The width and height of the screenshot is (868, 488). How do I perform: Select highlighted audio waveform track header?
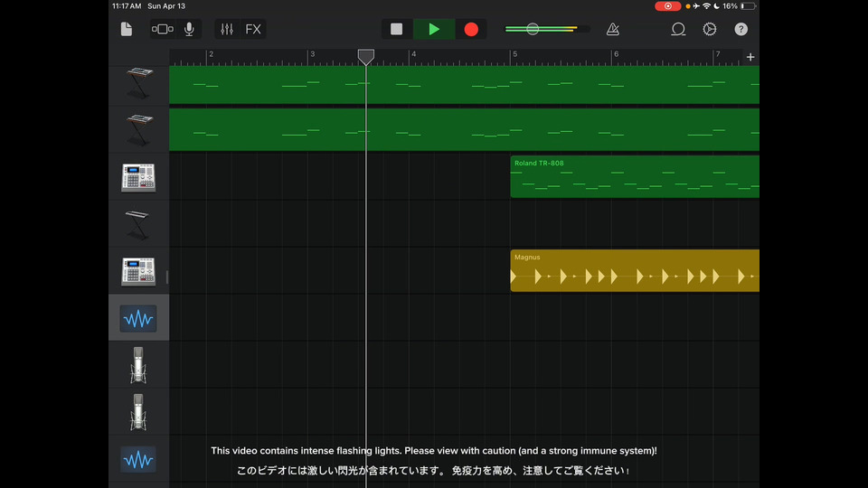coord(138,318)
